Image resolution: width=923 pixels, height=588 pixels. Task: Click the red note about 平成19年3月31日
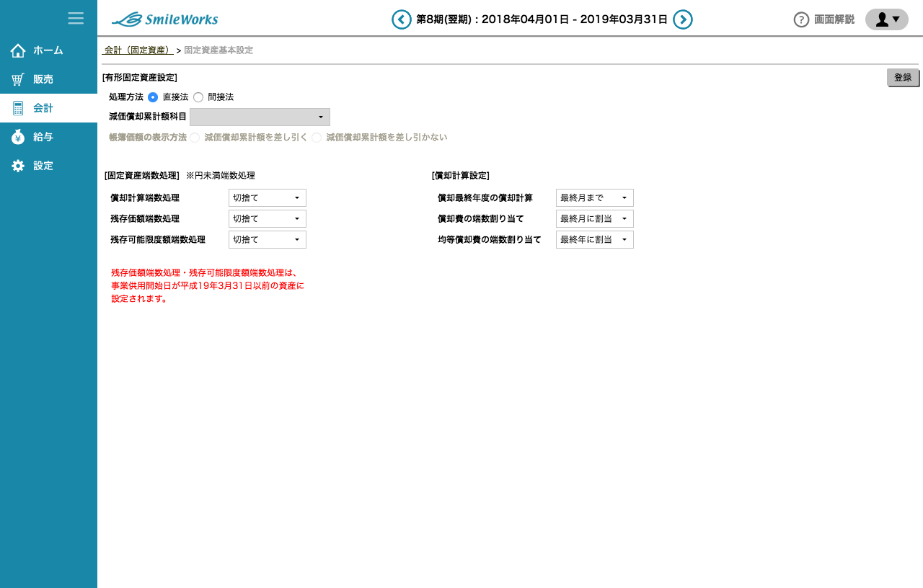click(208, 285)
